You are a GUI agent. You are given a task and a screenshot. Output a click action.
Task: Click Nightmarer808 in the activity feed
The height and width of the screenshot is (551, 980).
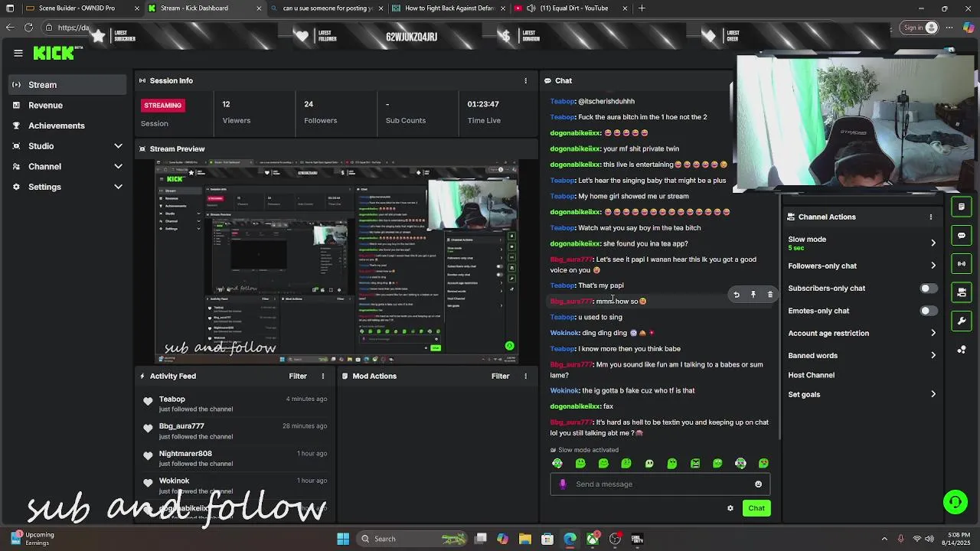click(x=185, y=454)
